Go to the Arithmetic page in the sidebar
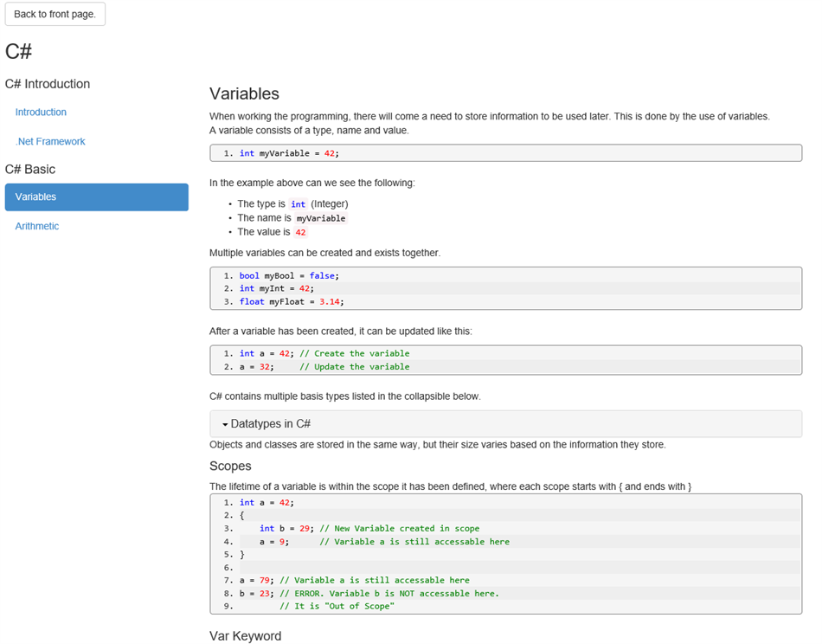Screen dimensions: 822x644 (37, 227)
